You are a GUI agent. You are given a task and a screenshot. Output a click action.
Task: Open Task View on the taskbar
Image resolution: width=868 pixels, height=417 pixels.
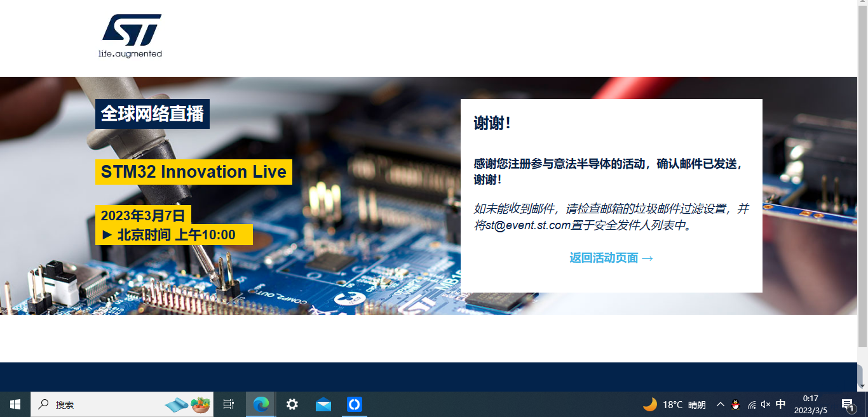pos(229,404)
